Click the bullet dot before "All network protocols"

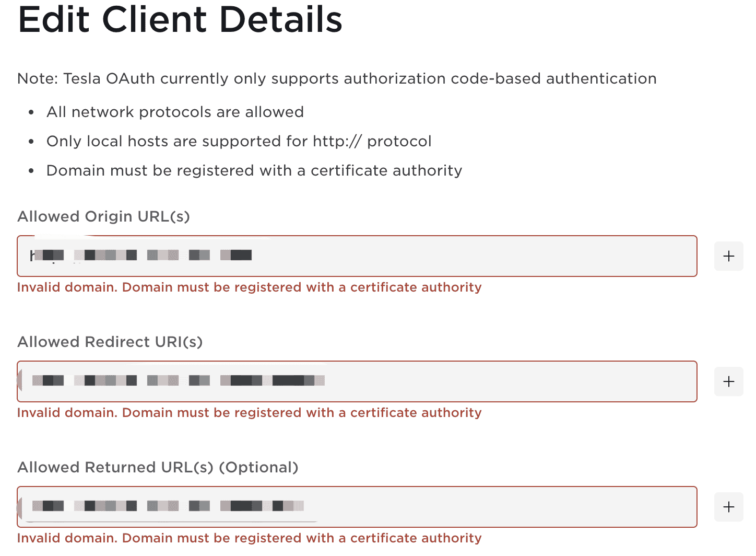click(31, 112)
